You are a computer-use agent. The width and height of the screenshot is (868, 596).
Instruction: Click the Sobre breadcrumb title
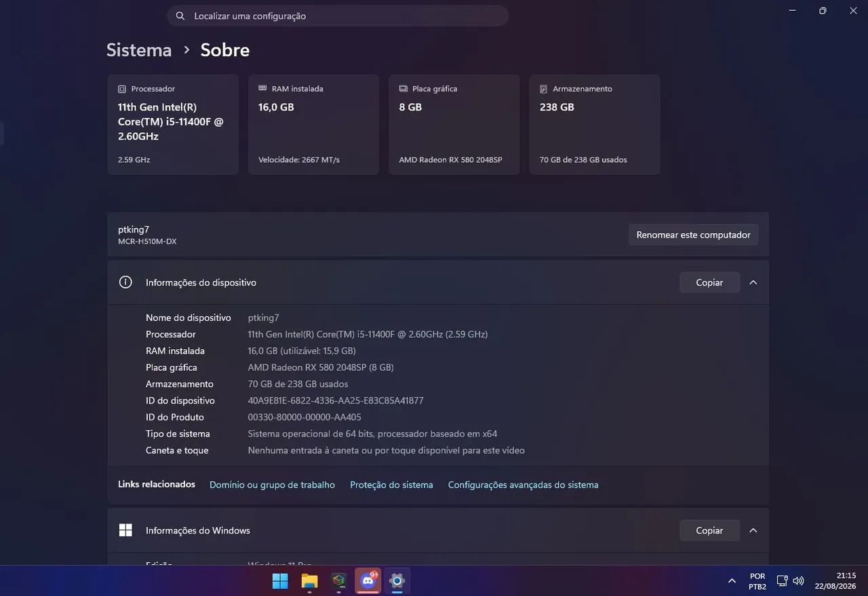click(x=225, y=50)
